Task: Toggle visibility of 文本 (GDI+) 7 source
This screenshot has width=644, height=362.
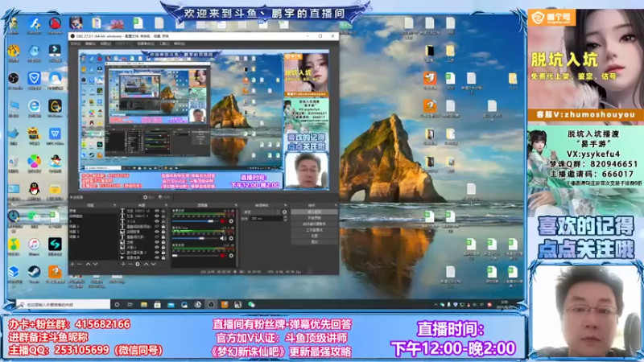Action: pyautogui.click(x=157, y=216)
